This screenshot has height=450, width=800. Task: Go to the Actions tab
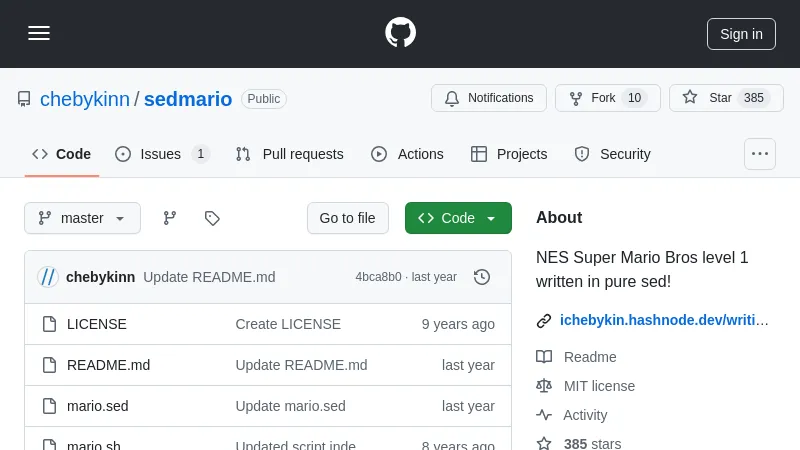[407, 154]
